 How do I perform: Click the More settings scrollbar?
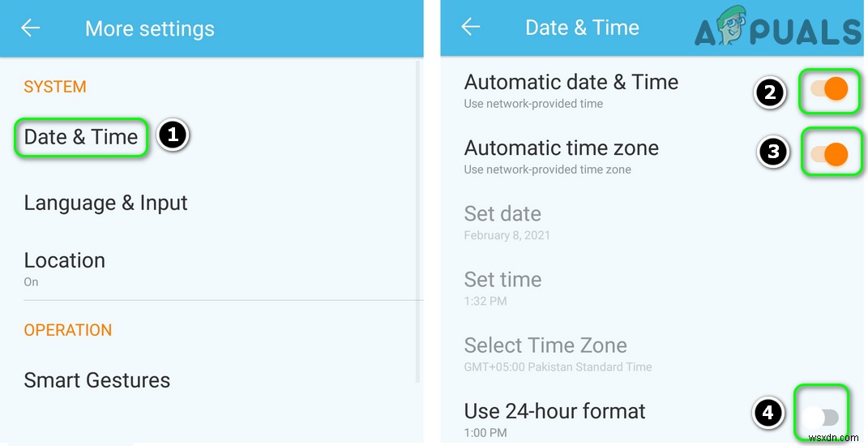[x=418, y=219]
